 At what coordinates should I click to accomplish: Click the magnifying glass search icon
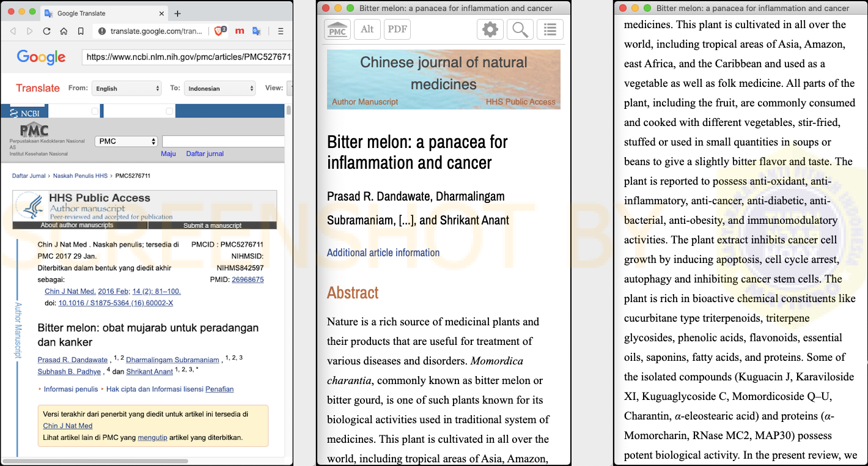click(520, 29)
